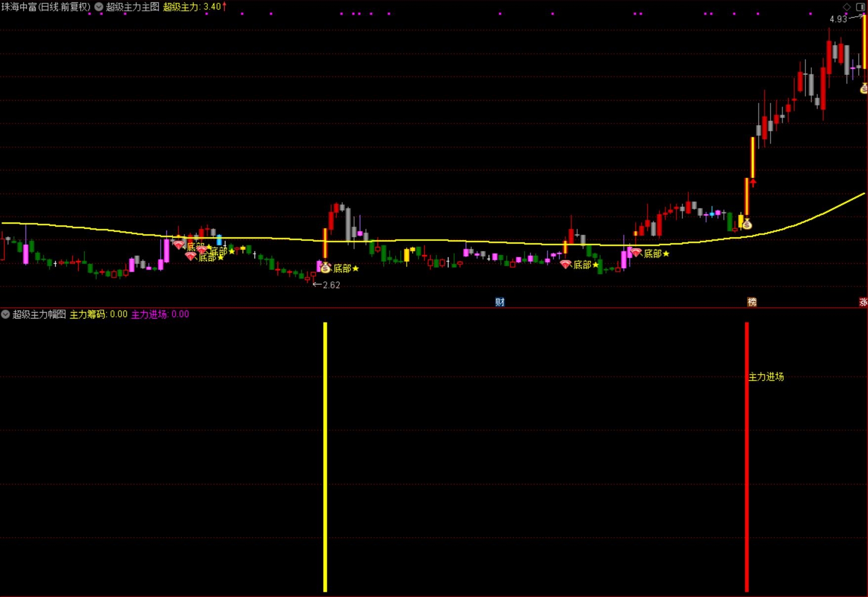Click the money bag icon beside 底部 label
868x597 pixels.
tap(326, 268)
